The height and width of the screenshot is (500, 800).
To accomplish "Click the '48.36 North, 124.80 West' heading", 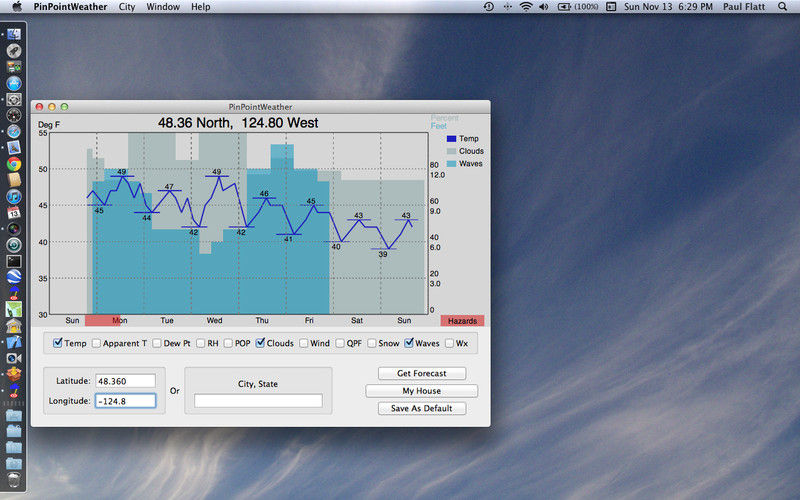I will coord(238,123).
